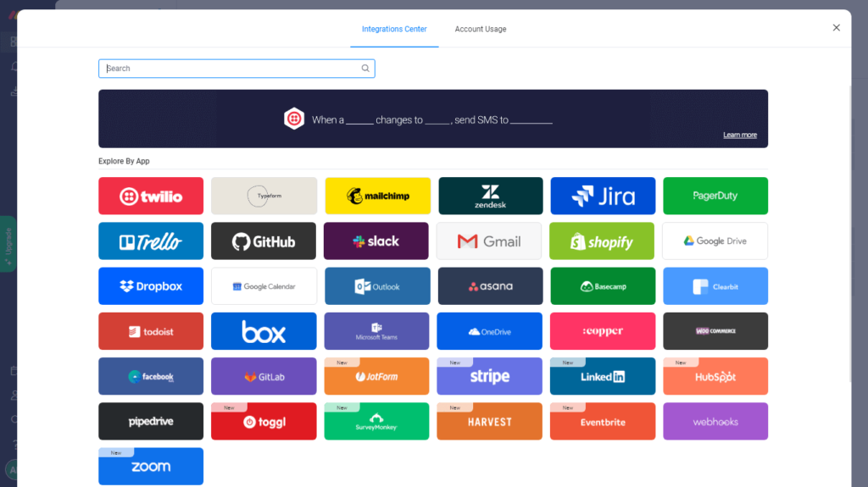
Task: Close the Integrations Center dialog
Action: pos(836,28)
